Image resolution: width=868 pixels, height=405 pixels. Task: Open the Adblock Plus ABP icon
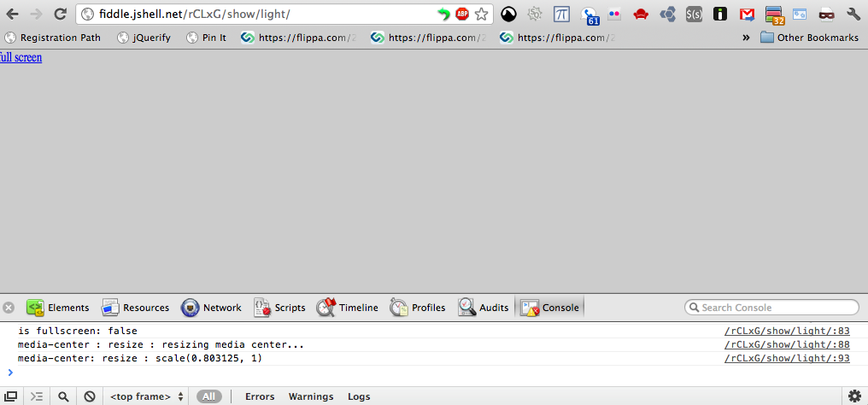coord(462,15)
